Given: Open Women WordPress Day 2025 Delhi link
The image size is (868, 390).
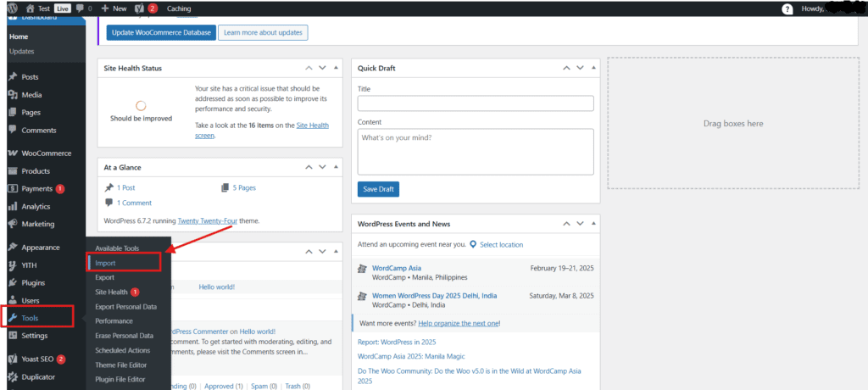Looking at the screenshot, I should pos(434,296).
